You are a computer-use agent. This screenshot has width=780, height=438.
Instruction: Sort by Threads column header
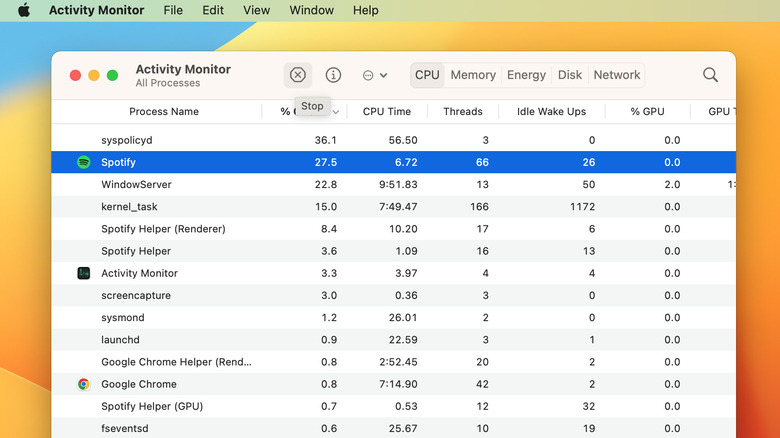pos(463,112)
